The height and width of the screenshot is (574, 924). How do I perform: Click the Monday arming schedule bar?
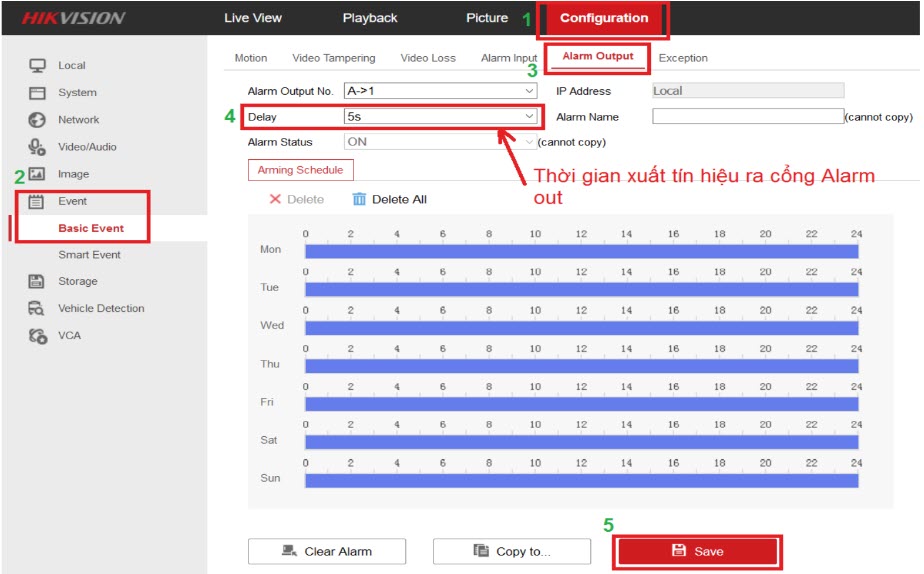click(581, 251)
